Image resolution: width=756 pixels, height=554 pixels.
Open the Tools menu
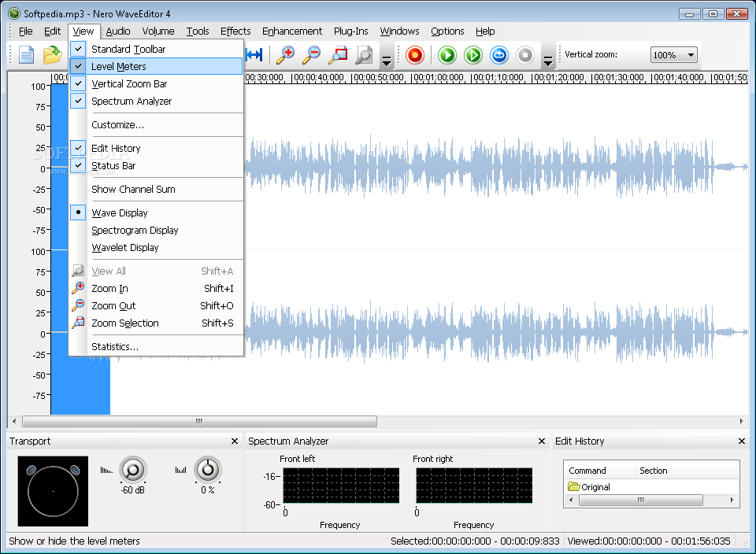198,31
